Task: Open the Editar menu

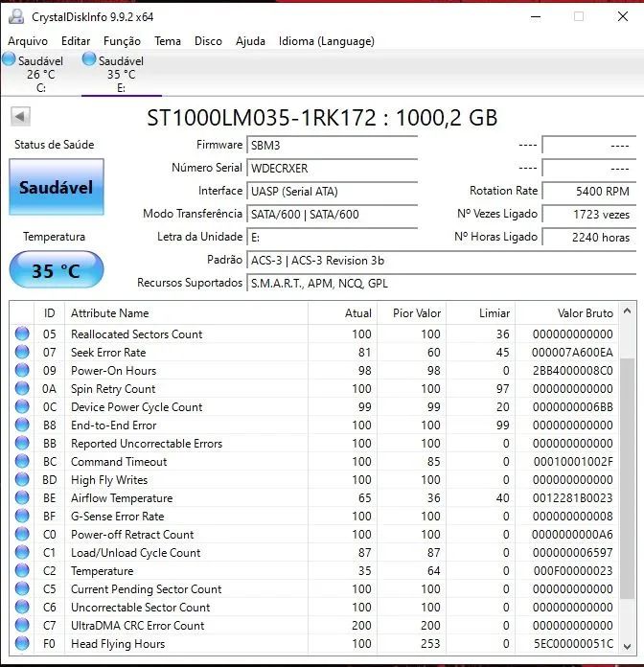Action: (76, 41)
